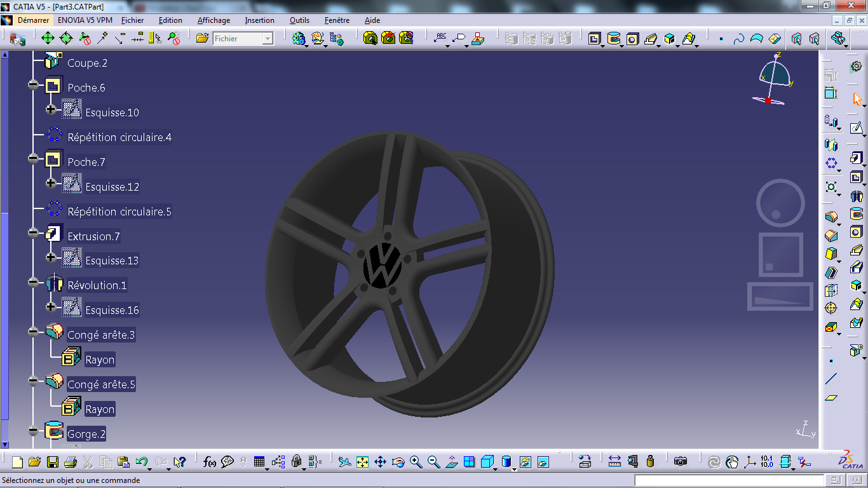Click the Paste clipboard icon
This screenshot has width=868, height=488.
click(x=124, y=462)
